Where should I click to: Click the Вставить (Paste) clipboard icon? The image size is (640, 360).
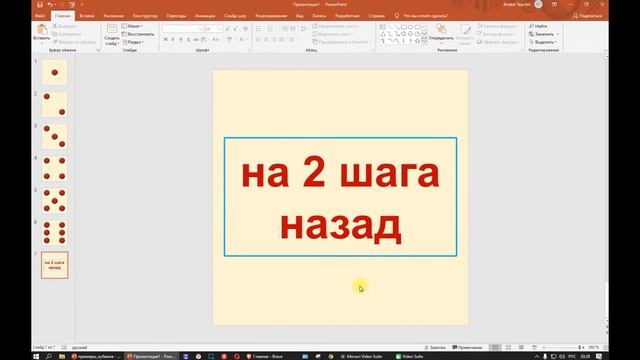tap(42, 29)
